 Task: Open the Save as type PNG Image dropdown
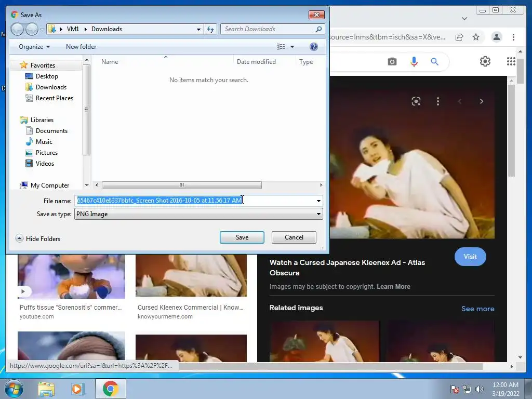tap(198, 214)
